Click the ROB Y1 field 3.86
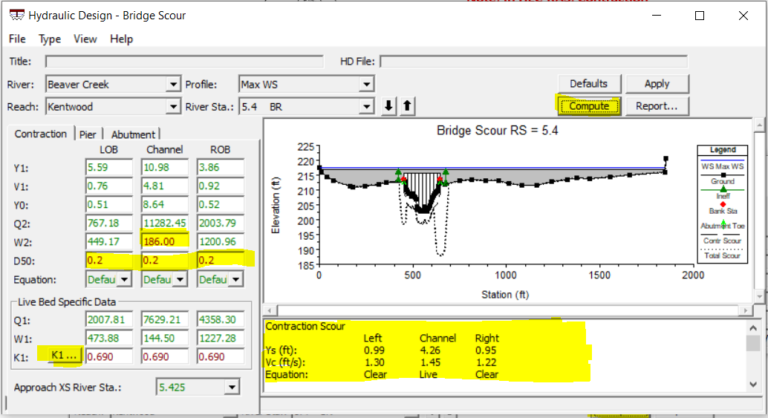The height and width of the screenshot is (418, 768). (x=220, y=168)
